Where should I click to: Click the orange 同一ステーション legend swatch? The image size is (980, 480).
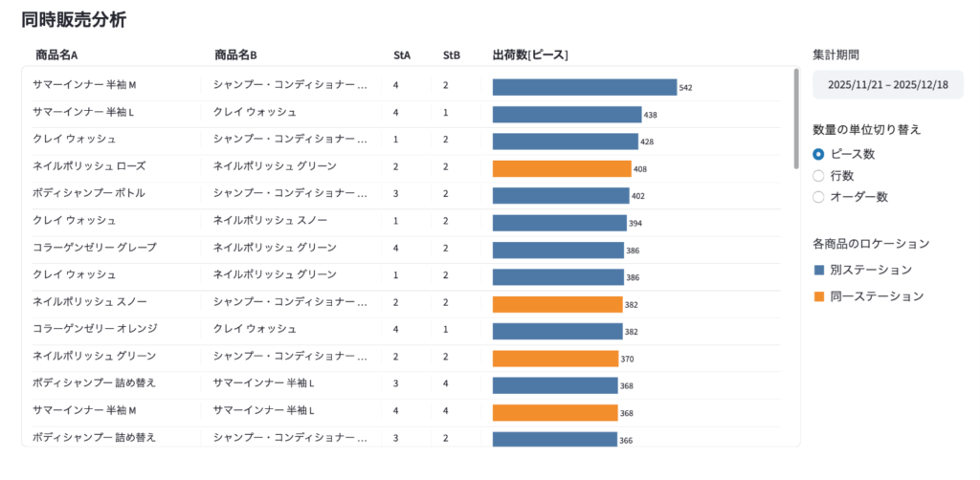tap(818, 296)
